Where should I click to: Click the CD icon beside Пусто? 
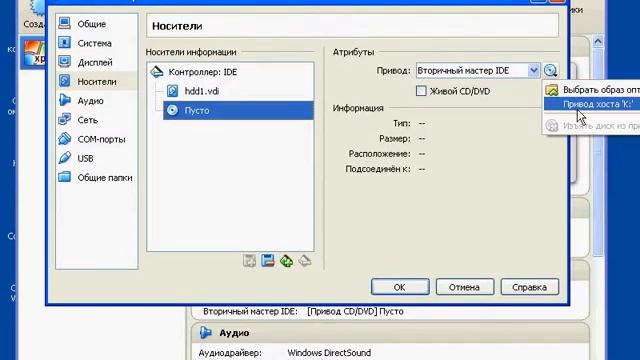click(x=173, y=110)
